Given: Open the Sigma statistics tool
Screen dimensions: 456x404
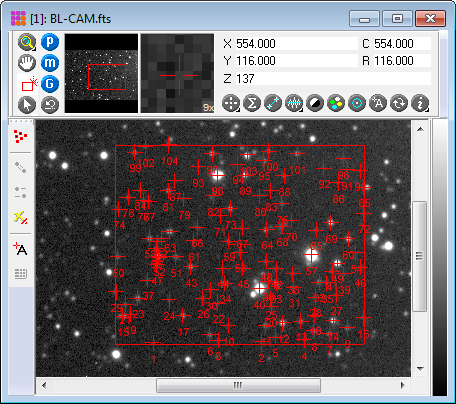Looking at the screenshot, I should point(252,103).
